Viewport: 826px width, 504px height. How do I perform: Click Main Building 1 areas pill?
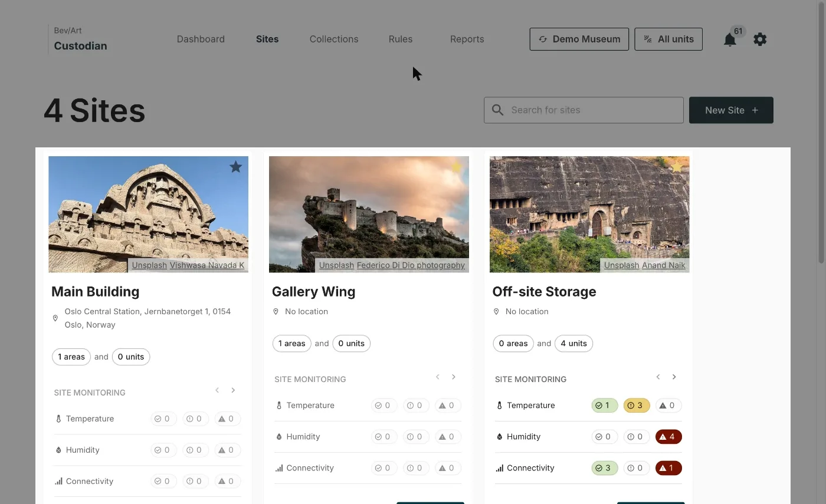click(71, 357)
